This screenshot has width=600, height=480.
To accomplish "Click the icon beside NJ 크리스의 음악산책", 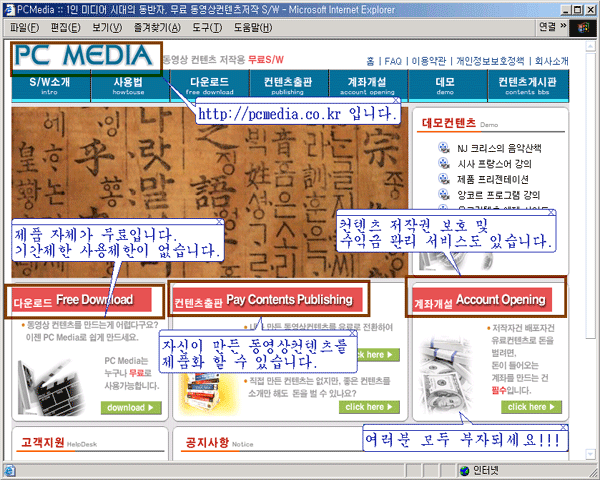I will pyautogui.click(x=443, y=147).
